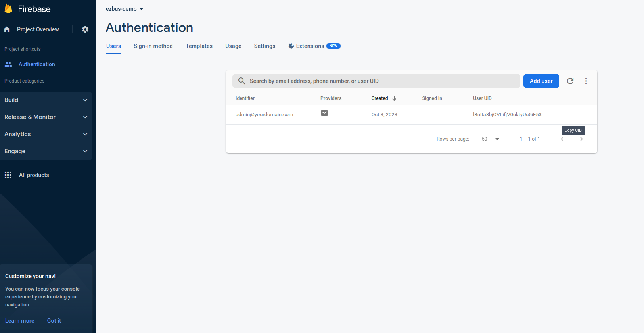Screen dimensions: 644x333
Task: Expand the Build category
Action: point(46,100)
